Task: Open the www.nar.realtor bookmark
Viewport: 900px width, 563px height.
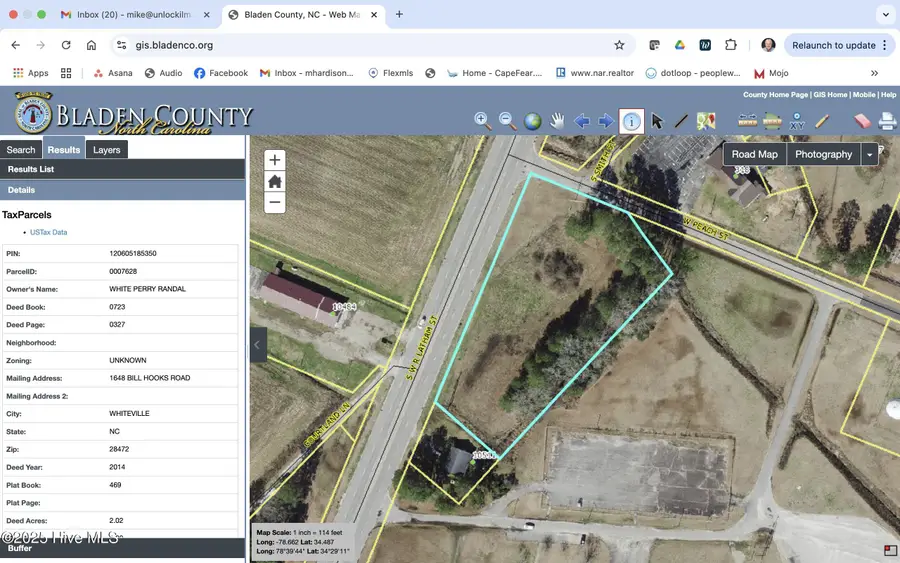Action: pos(595,73)
